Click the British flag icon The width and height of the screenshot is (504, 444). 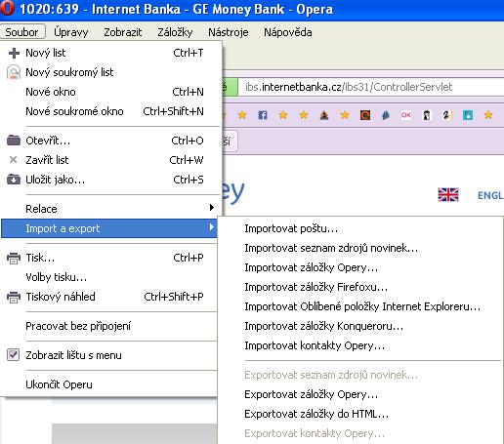click(448, 195)
